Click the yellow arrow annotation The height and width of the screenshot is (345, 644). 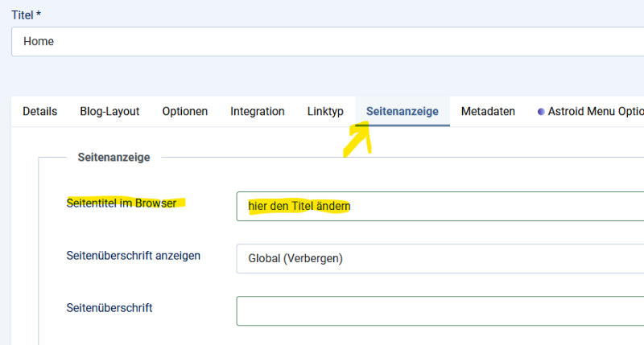click(357, 137)
